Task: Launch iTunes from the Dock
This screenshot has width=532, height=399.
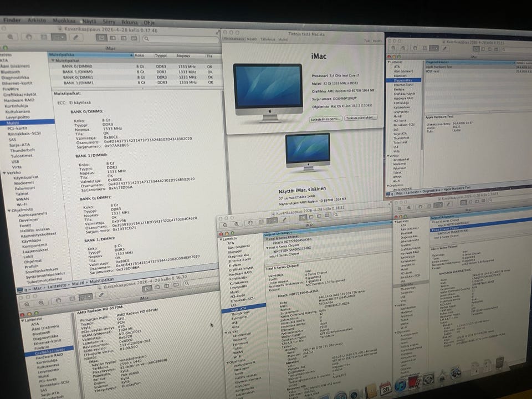Action: 400,385
